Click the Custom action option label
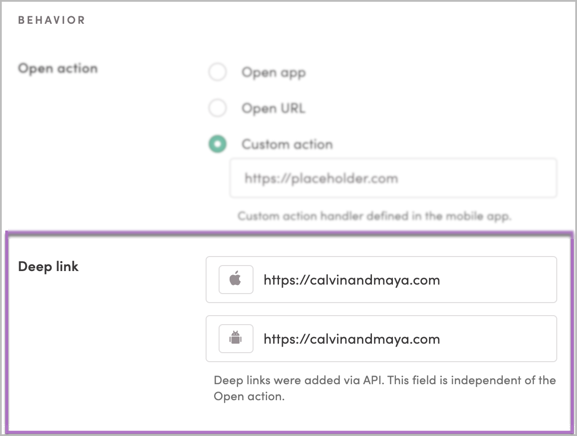The width and height of the screenshot is (577, 436). click(287, 144)
